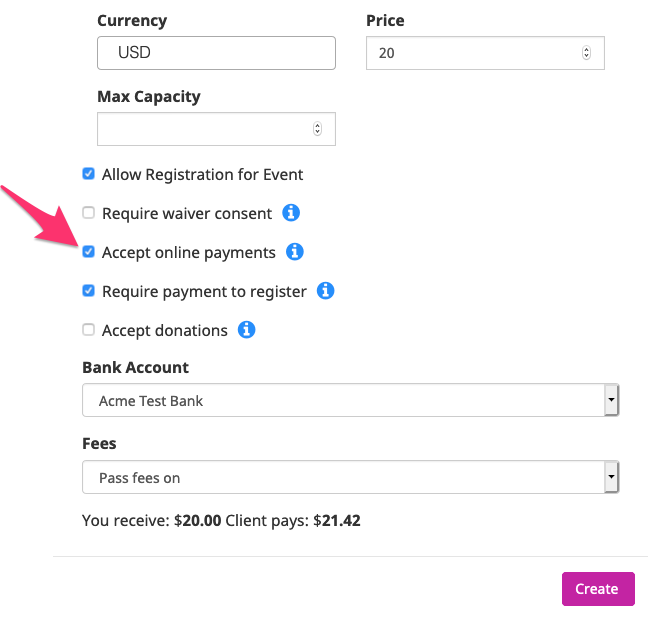Enable Require waiver consent checkbox
The width and height of the screenshot is (648, 618).
click(88, 213)
